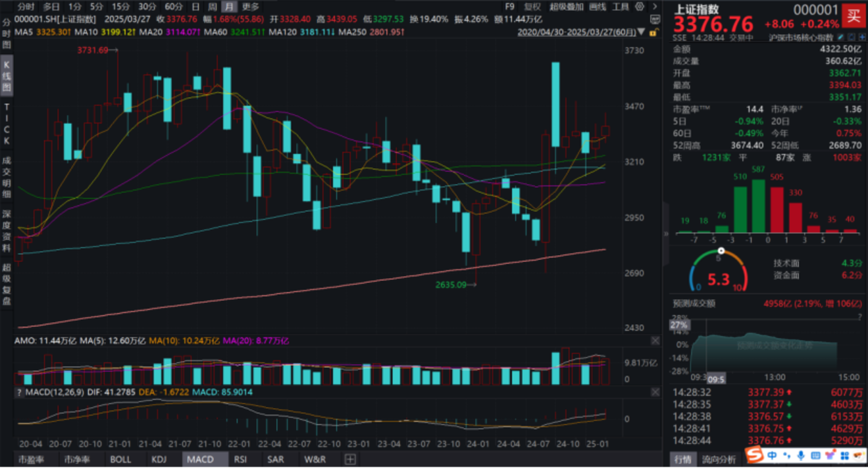Open the 更多 period options
The image size is (868, 468).
coord(250,7)
